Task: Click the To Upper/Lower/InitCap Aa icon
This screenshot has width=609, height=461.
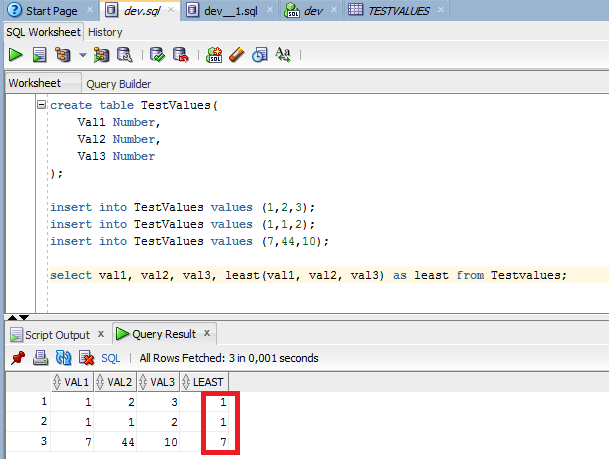Action: pos(283,54)
